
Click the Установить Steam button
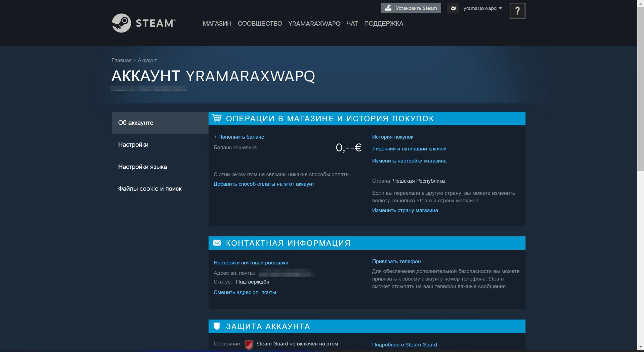pos(411,8)
